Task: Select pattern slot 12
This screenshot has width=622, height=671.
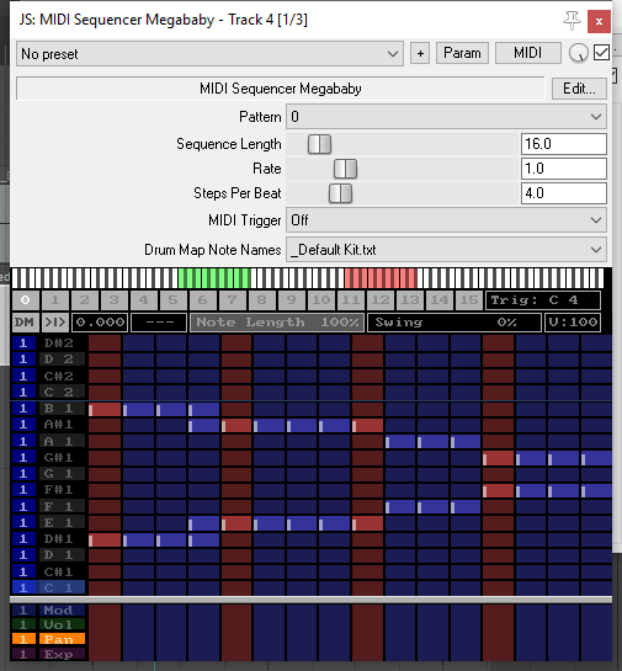Action: [380, 300]
